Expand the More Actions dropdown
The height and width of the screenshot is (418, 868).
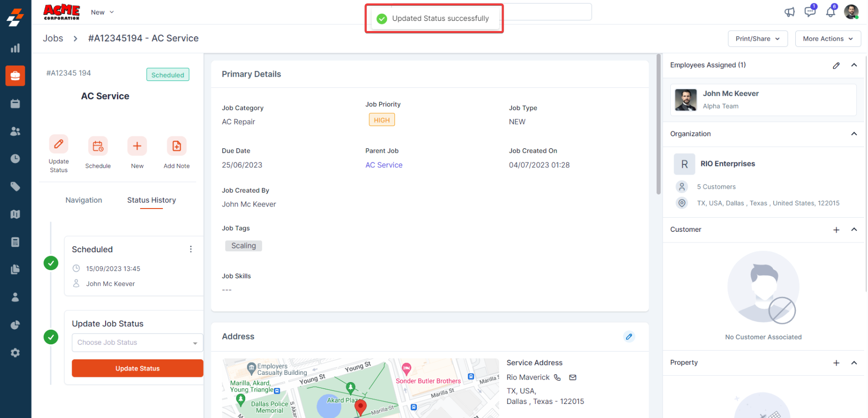[827, 39]
